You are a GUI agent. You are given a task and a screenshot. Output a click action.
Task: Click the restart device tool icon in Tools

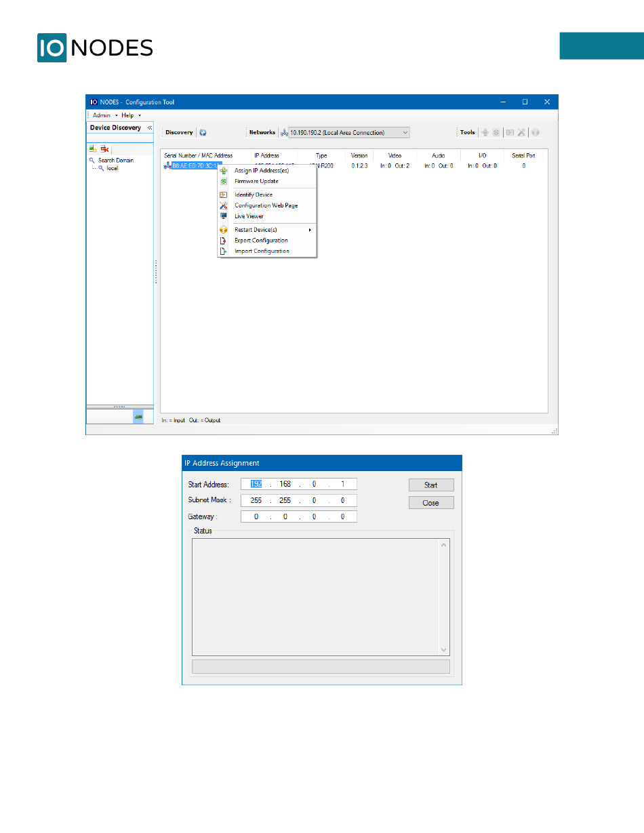click(x=535, y=133)
